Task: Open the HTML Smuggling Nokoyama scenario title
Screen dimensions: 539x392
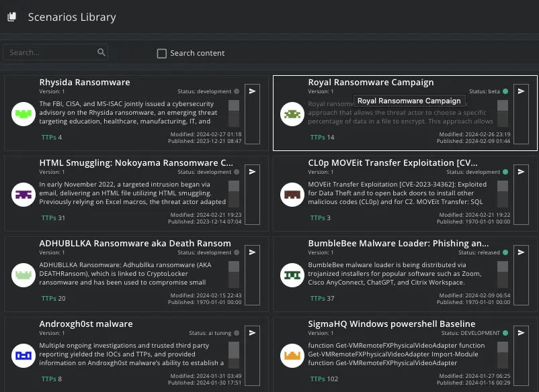Action: point(136,162)
